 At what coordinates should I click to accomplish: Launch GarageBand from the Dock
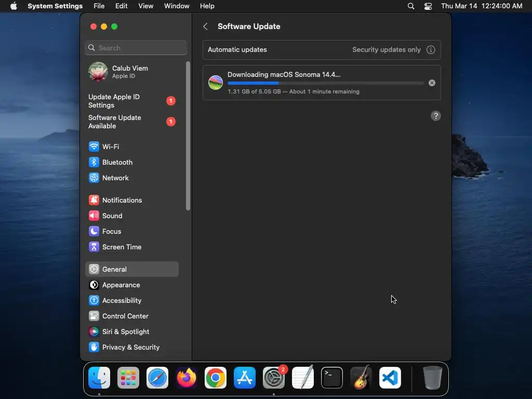click(361, 378)
